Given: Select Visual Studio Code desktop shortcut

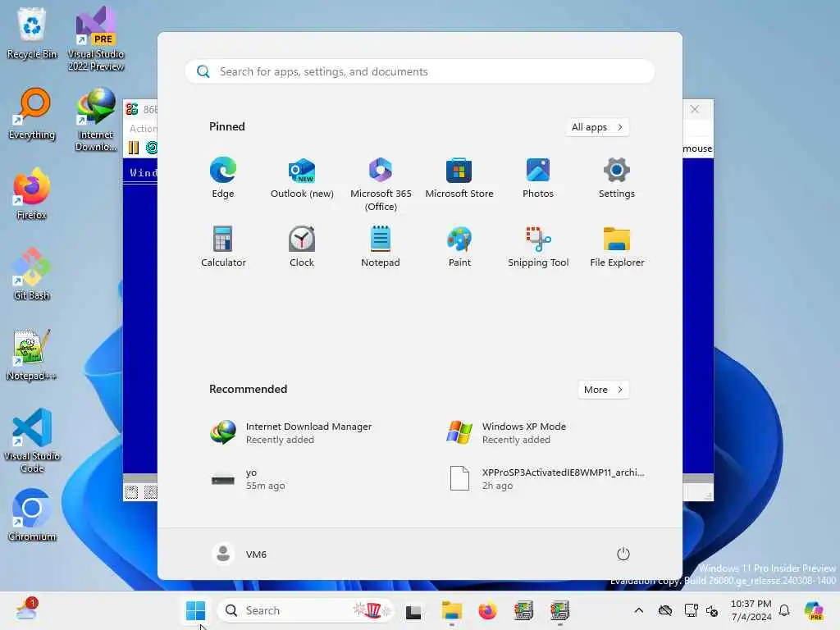Looking at the screenshot, I should 32,441.
